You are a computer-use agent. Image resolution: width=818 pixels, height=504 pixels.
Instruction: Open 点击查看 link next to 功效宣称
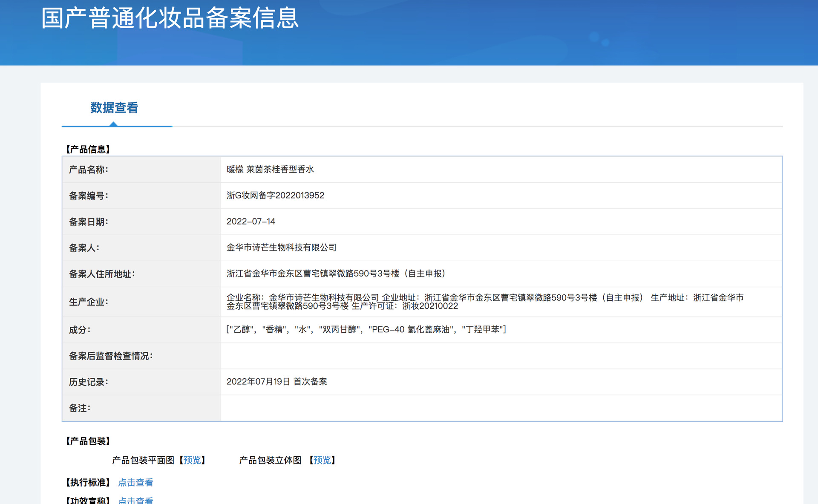(x=135, y=500)
